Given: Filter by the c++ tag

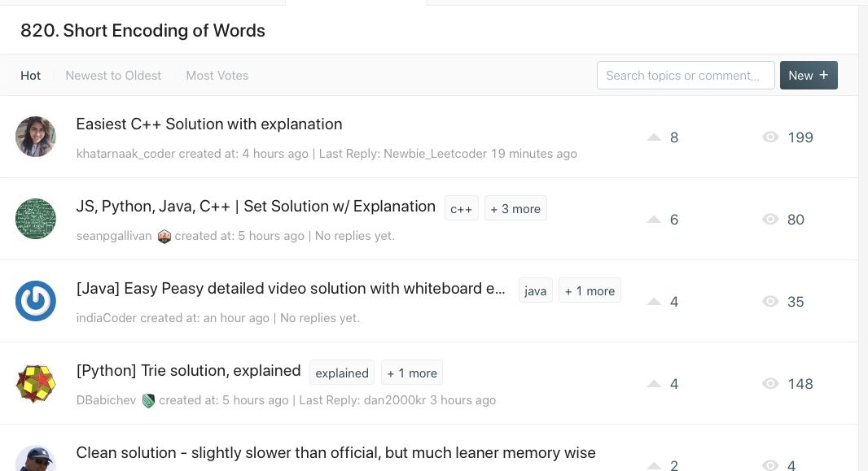Looking at the screenshot, I should coord(461,208).
